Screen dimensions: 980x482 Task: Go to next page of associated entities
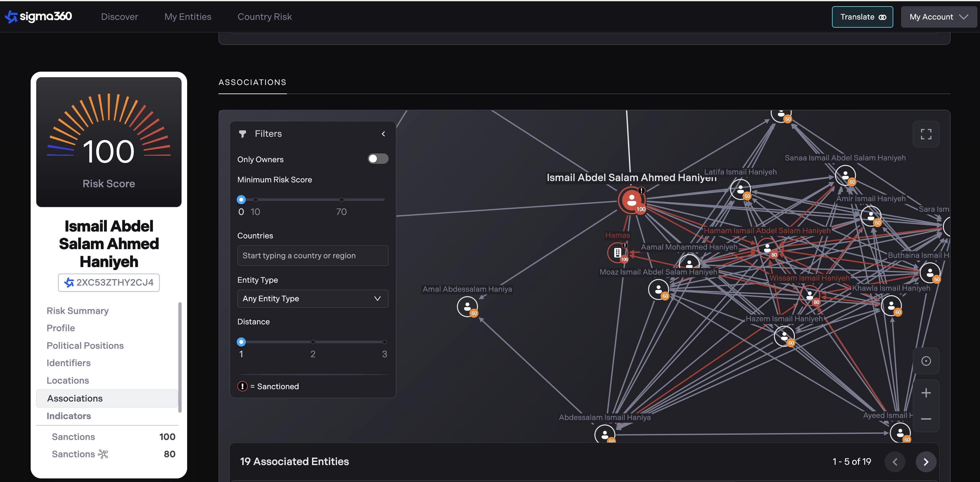point(926,461)
